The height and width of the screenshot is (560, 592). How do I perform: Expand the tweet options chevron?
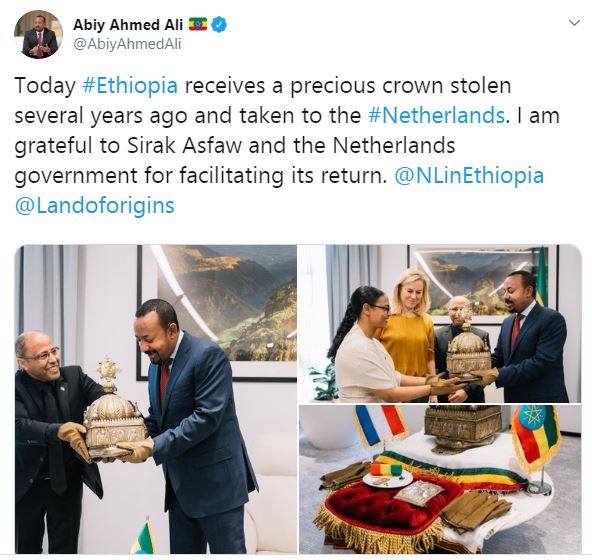tap(574, 23)
